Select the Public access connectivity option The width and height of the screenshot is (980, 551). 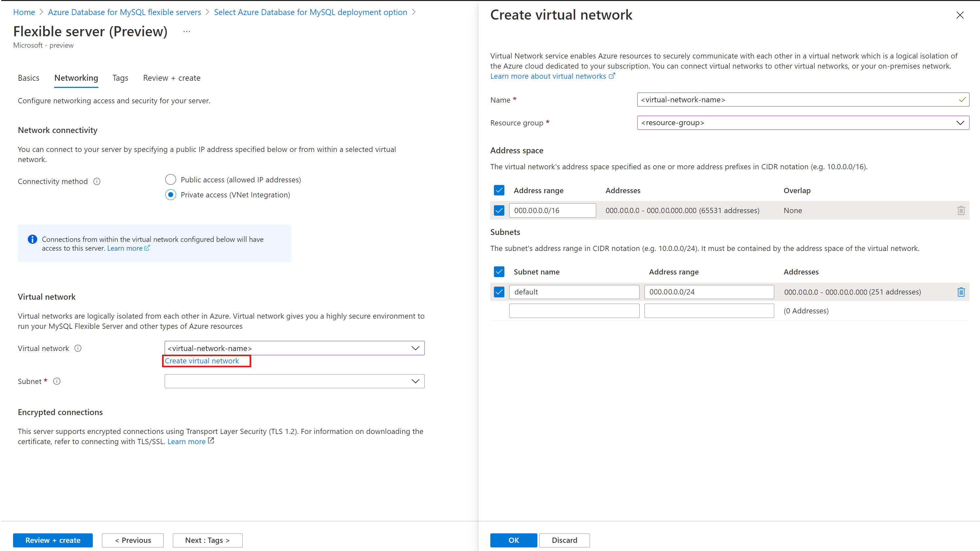pos(171,179)
